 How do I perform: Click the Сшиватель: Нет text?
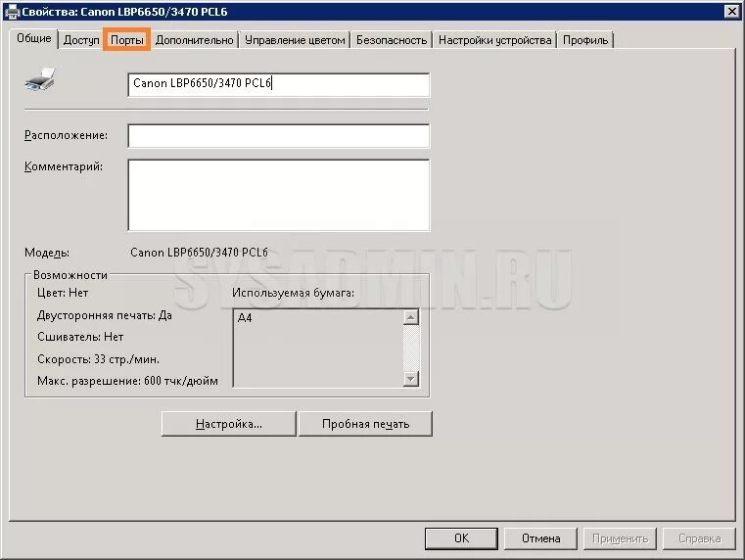[80, 337]
